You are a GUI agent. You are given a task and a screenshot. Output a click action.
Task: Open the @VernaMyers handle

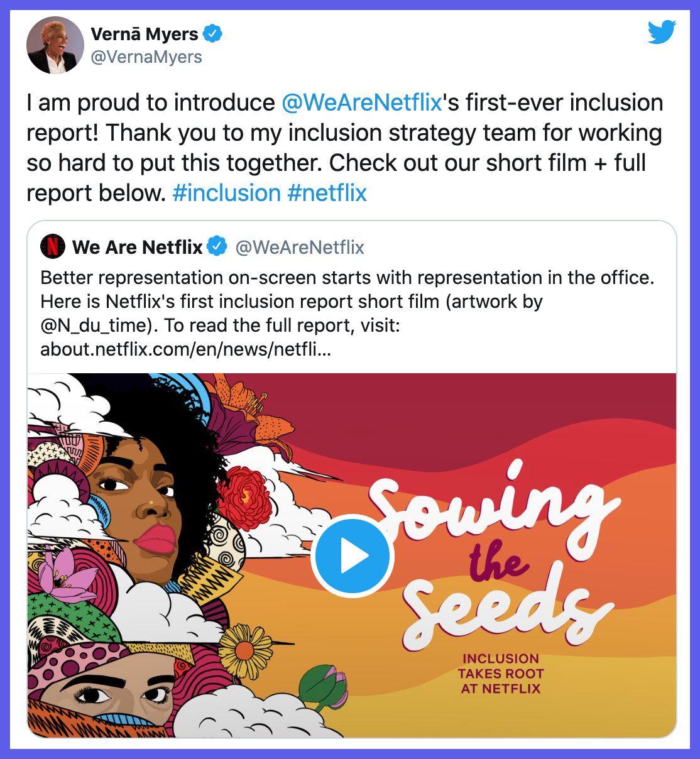pyautogui.click(x=146, y=57)
